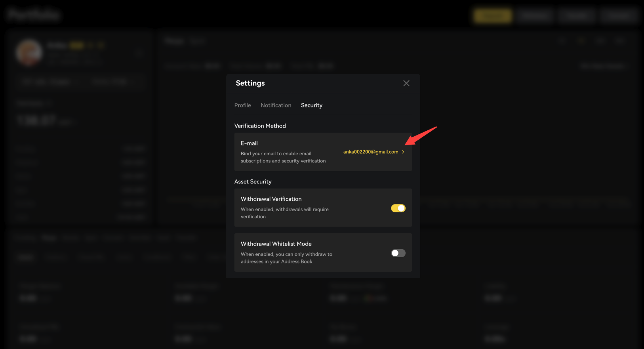This screenshot has width=644, height=349.
Task: Click the Settings dialog title
Action: [x=250, y=83]
